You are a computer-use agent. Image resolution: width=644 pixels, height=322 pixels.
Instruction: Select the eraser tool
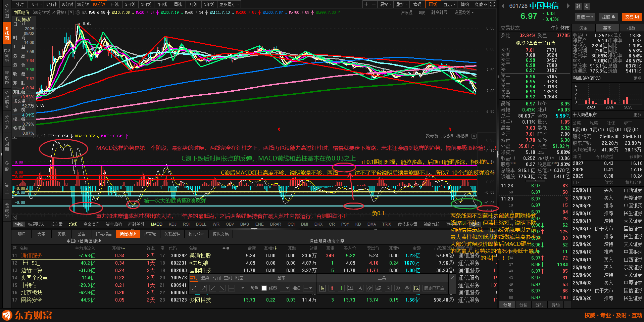click(379, 288)
